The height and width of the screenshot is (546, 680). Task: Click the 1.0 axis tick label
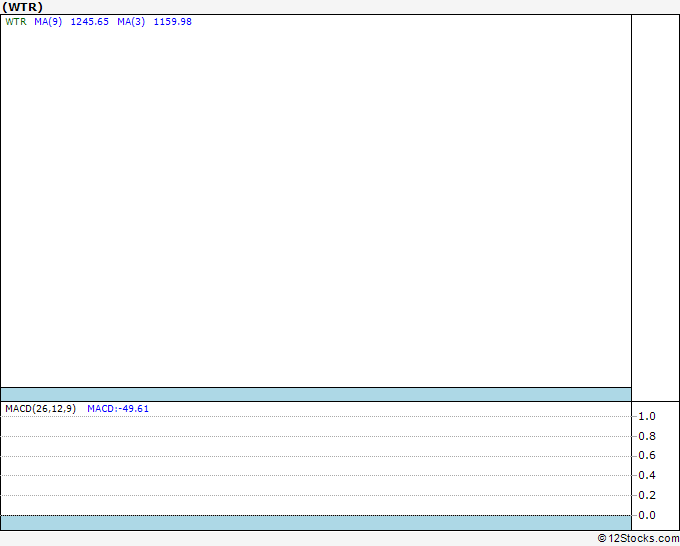click(647, 416)
